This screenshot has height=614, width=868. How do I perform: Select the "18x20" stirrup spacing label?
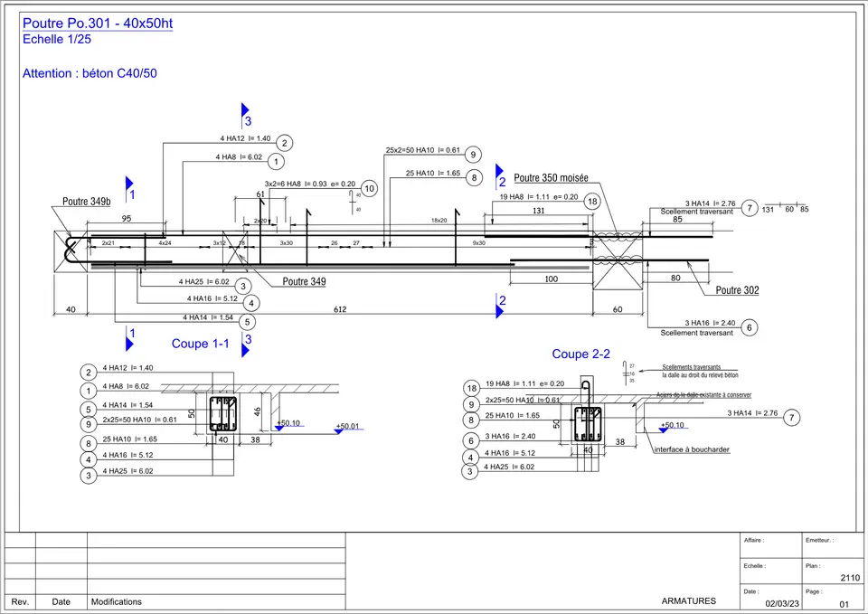[439, 221]
